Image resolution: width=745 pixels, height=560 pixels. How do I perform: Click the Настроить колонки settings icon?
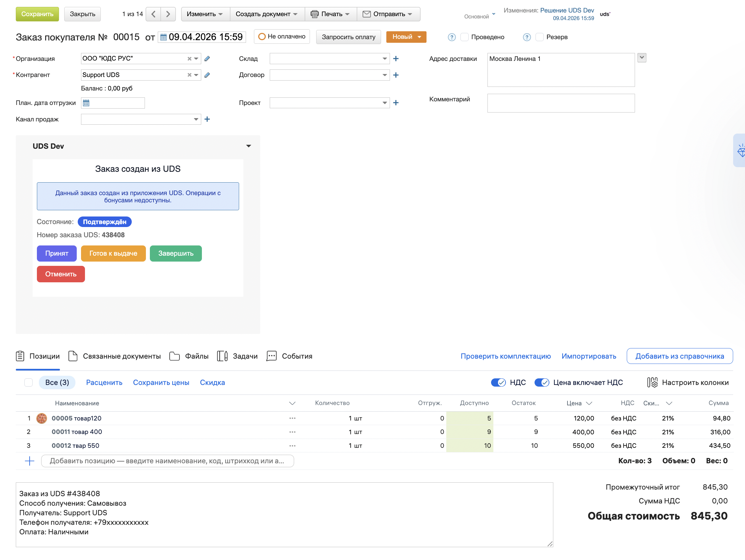click(x=652, y=383)
